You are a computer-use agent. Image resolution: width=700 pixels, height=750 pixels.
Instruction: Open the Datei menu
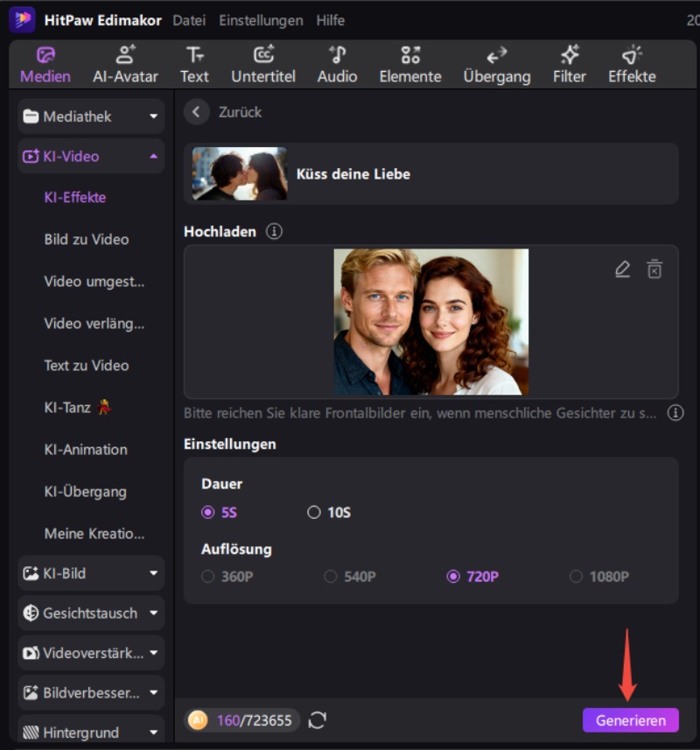pos(189,20)
